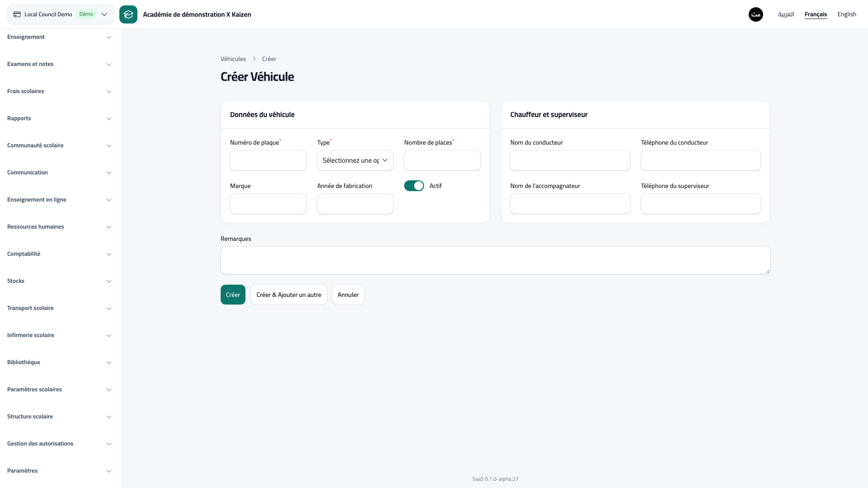
Task: Switch language to English
Action: pyautogui.click(x=847, y=14)
